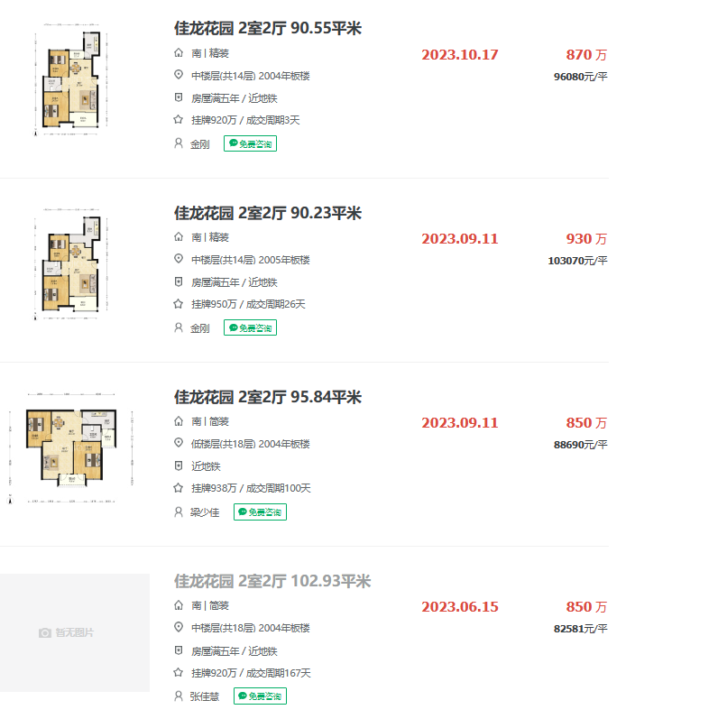Screen dimensions: 718x728
Task: Open listing title 佳龙花园 2室2厅 90.55平米
Action: coord(268,29)
